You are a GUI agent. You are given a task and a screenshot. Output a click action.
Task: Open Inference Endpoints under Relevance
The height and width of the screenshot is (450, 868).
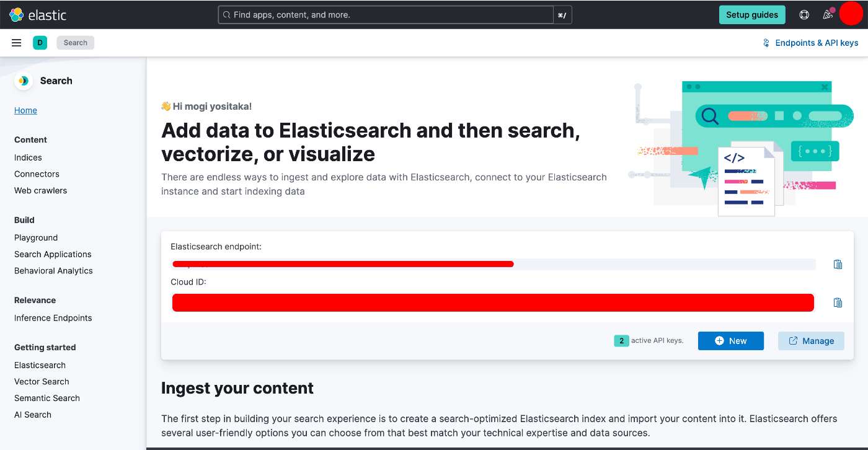click(53, 318)
